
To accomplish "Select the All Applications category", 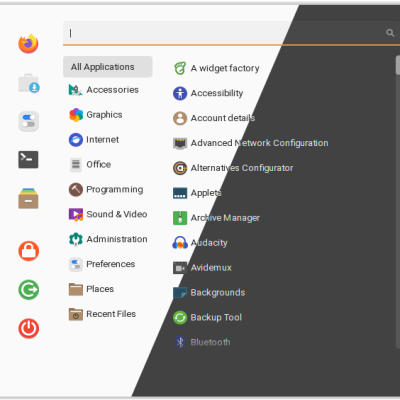I will 108,67.
